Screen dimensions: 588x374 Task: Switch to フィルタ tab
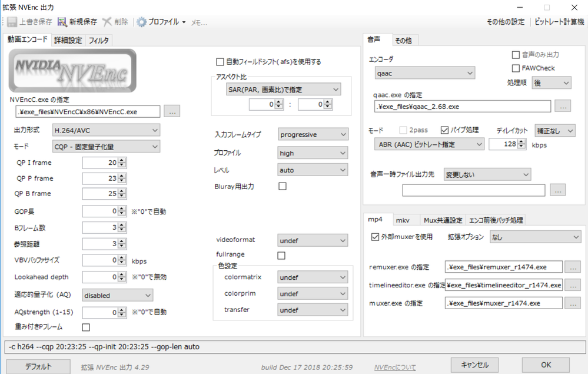click(x=99, y=41)
